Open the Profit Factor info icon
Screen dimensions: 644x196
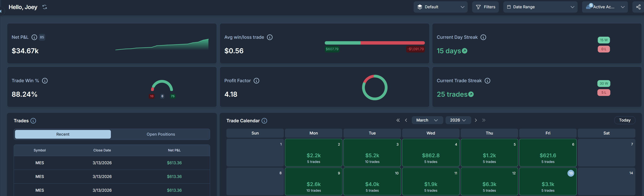256,81
